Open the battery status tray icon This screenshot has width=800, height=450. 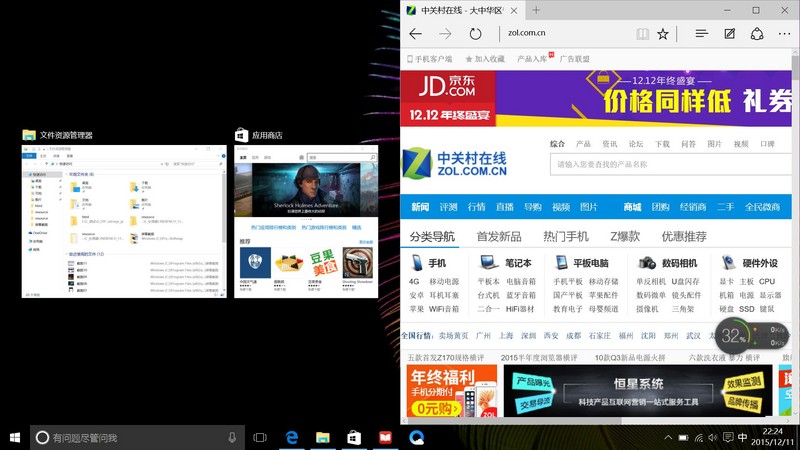point(684,438)
